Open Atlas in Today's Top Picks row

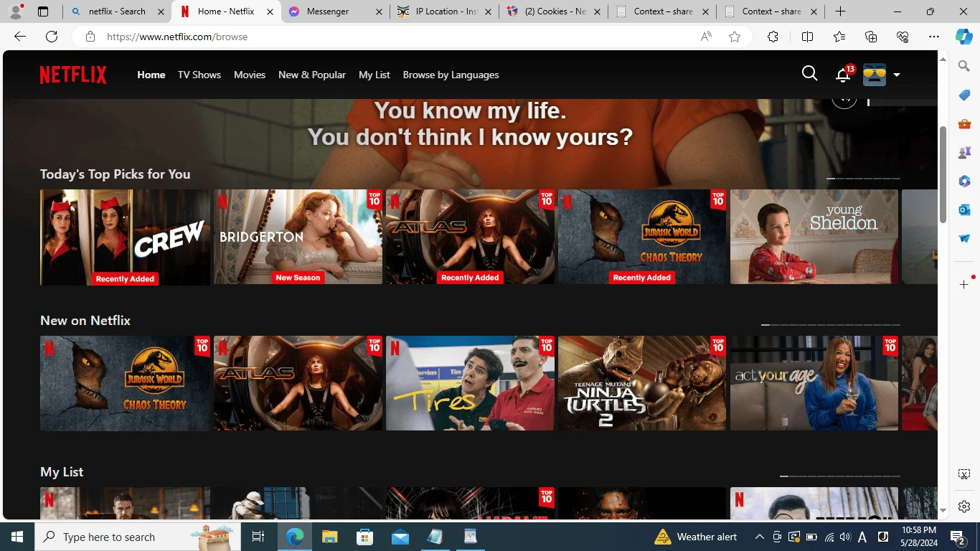[470, 237]
